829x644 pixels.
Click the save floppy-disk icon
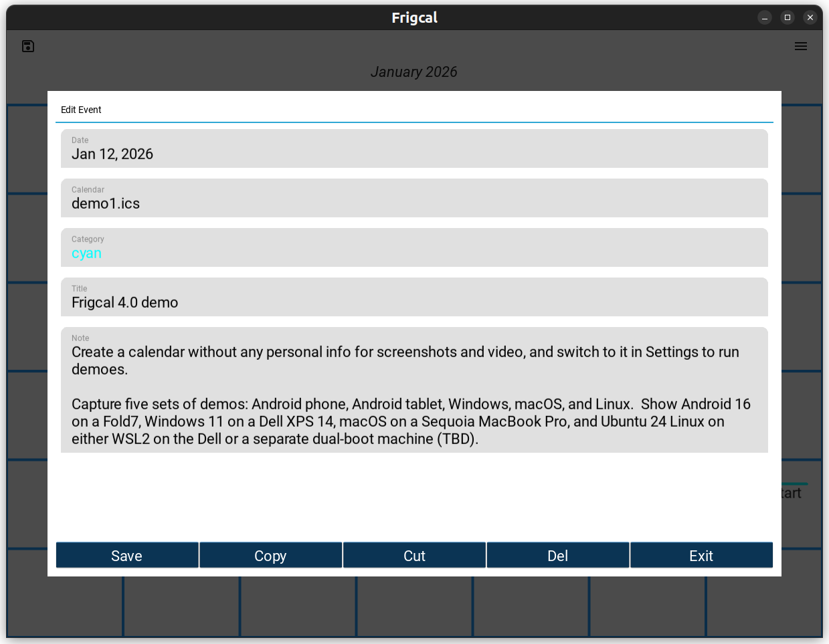28,46
